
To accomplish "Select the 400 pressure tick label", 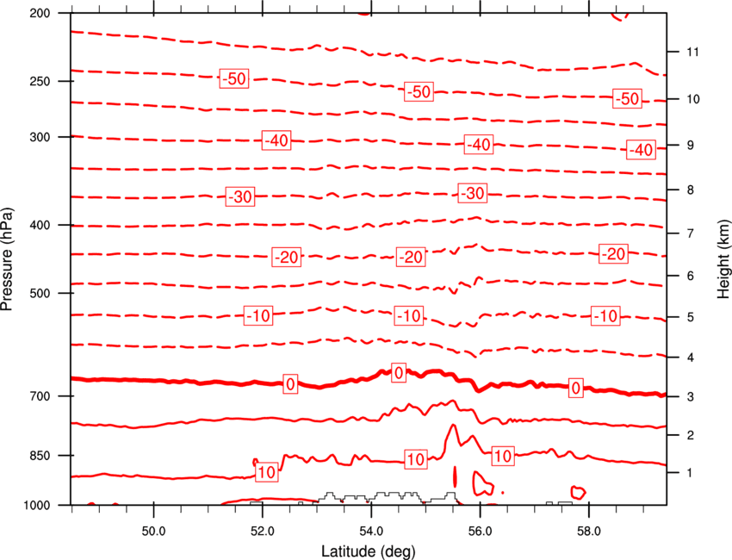I will tap(40, 225).
